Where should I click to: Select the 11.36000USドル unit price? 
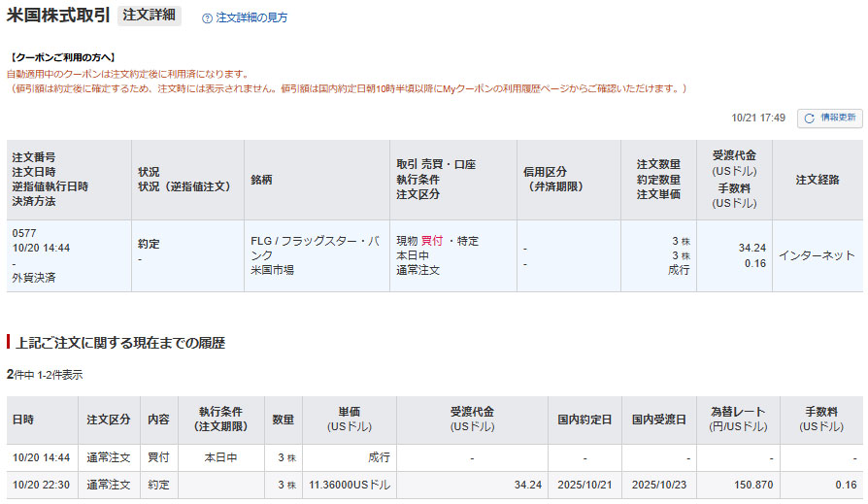coord(350,485)
